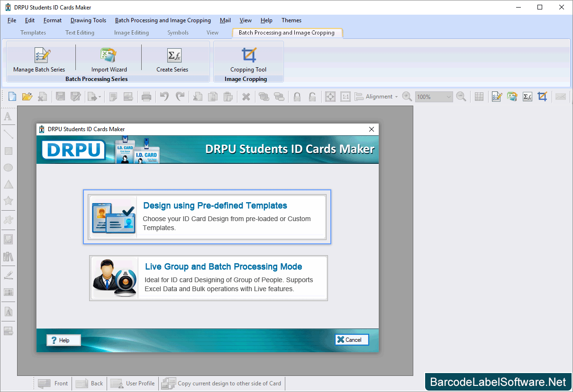Image resolution: width=573 pixels, height=392 pixels.
Task: Open the zoom percentage combo box
Action: pos(433,96)
